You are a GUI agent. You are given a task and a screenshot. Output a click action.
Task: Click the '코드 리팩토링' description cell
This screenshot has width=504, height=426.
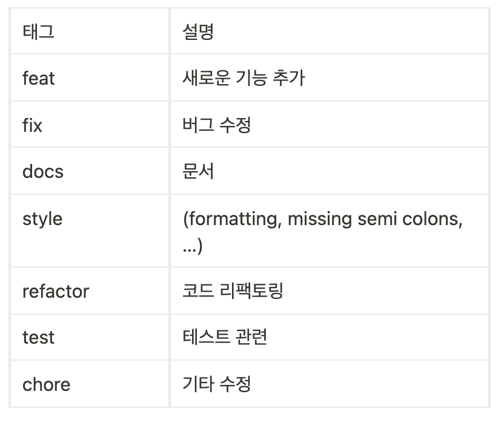coord(233,291)
